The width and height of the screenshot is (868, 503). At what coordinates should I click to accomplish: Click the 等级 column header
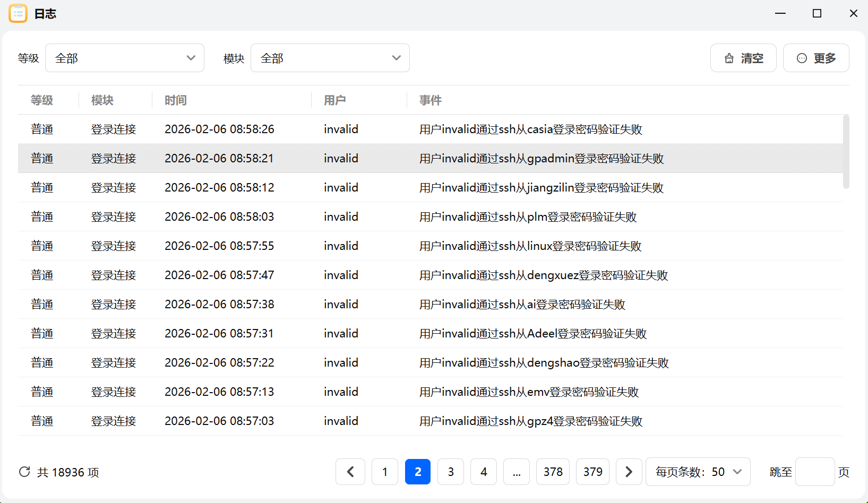[x=42, y=100]
